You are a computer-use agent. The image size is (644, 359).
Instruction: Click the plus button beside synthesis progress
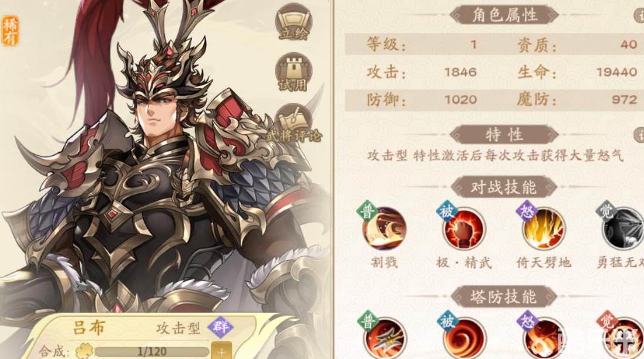(x=221, y=351)
